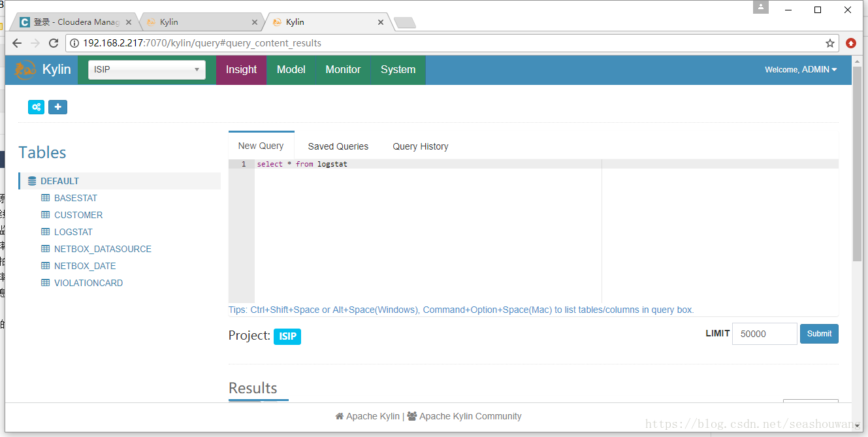Click the site info icon in address bar
Image resolution: width=868 pixels, height=437 pixels.
(74, 43)
